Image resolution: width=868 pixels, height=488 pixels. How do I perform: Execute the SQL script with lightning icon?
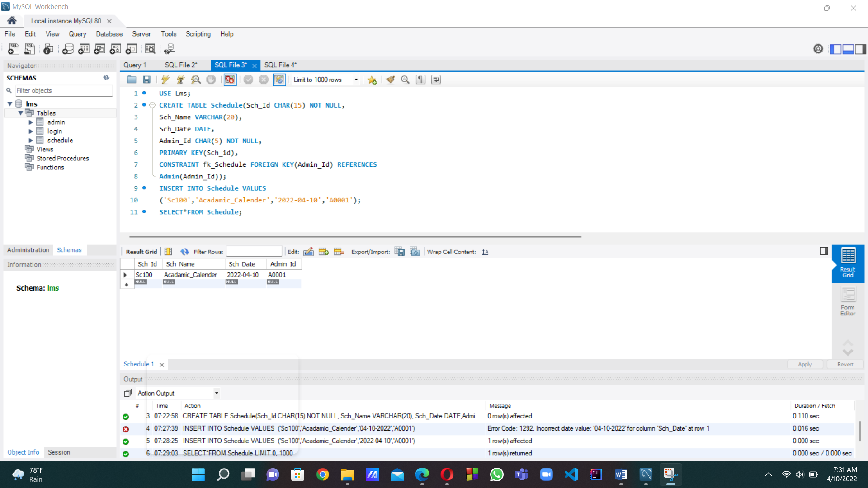pos(165,80)
